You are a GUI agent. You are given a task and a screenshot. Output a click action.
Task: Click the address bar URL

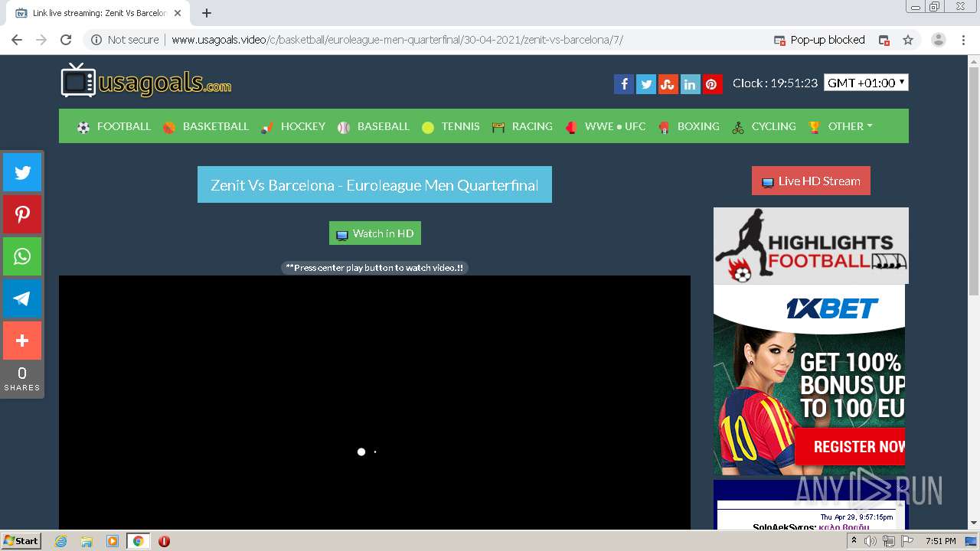(x=397, y=40)
